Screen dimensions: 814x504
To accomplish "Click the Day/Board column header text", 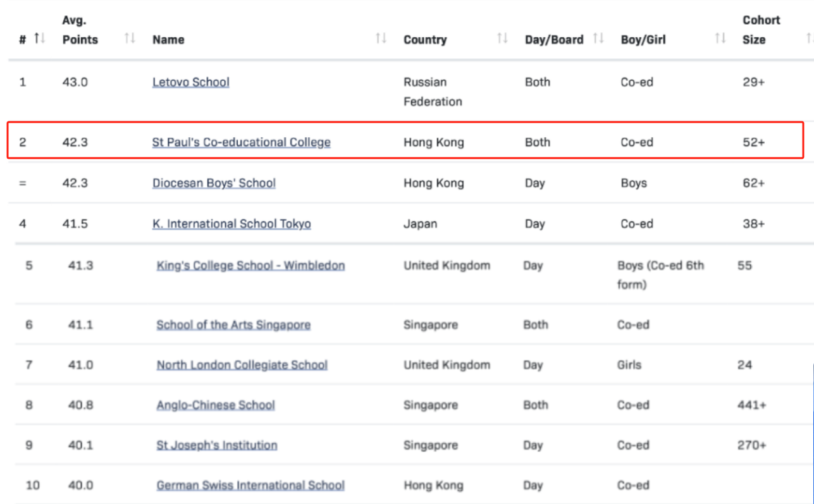I will pyautogui.click(x=554, y=39).
